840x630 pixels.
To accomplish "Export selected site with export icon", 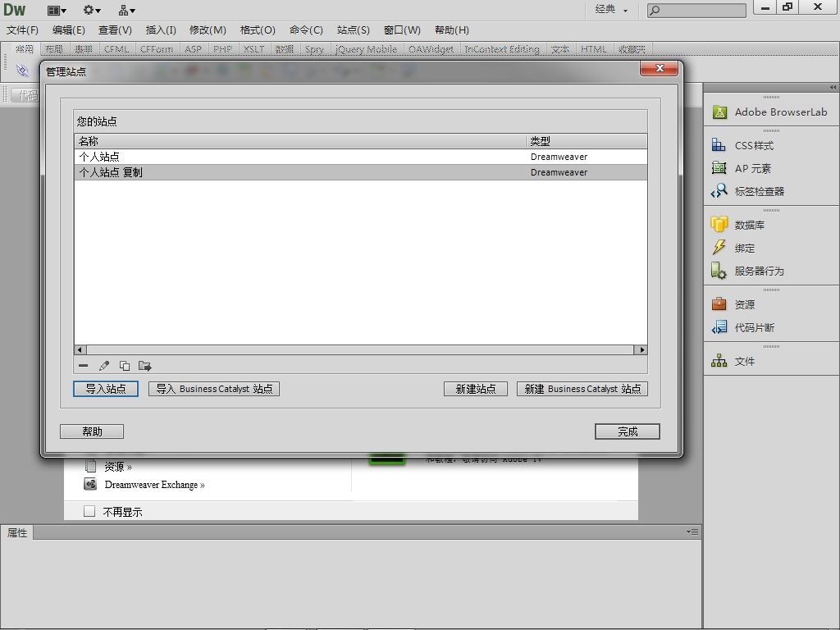I will point(144,366).
